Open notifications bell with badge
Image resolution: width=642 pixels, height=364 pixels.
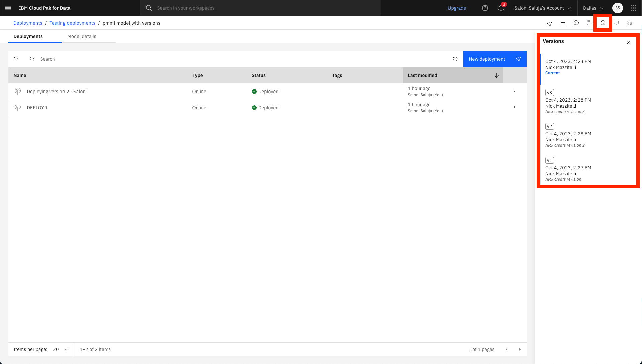[501, 8]
